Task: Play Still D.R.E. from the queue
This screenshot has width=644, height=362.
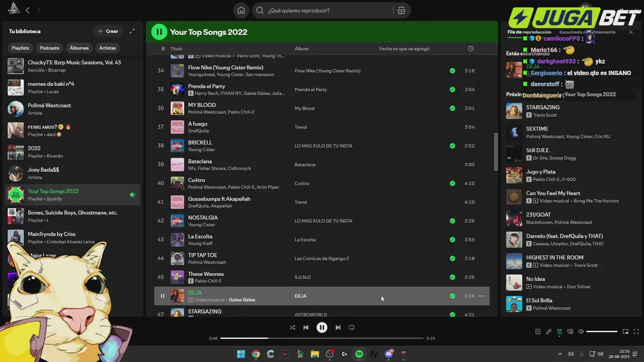Action: coord(514,154)
